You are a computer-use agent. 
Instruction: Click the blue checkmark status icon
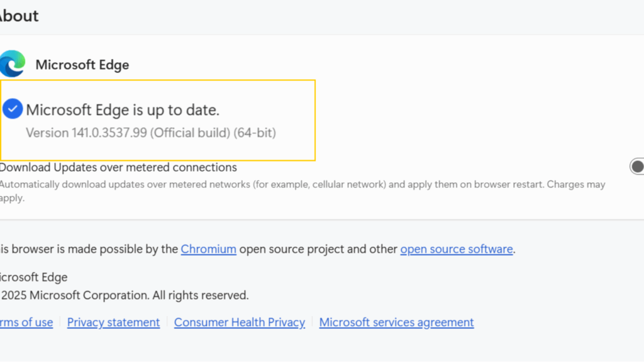pyautogui.click(x=12, y=109)
